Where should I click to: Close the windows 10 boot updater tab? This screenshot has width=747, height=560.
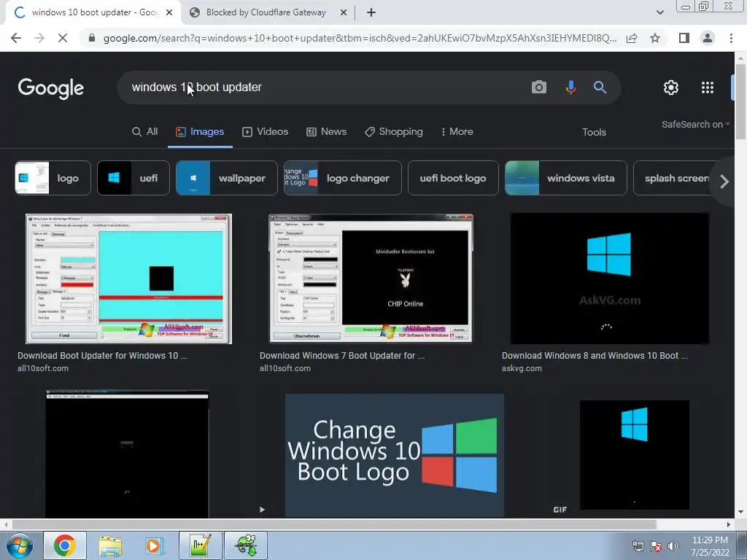pos(169,13)
